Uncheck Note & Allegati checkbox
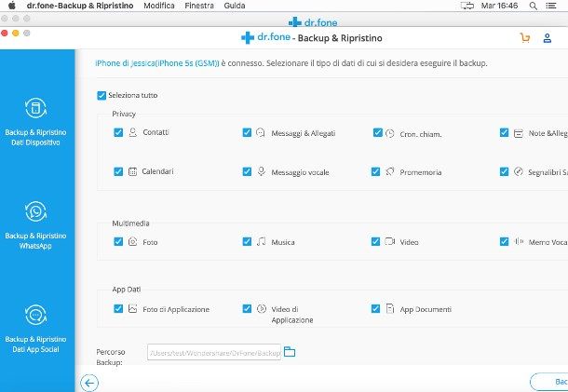This screenshot has width=568, height=392. click(504, 132)
